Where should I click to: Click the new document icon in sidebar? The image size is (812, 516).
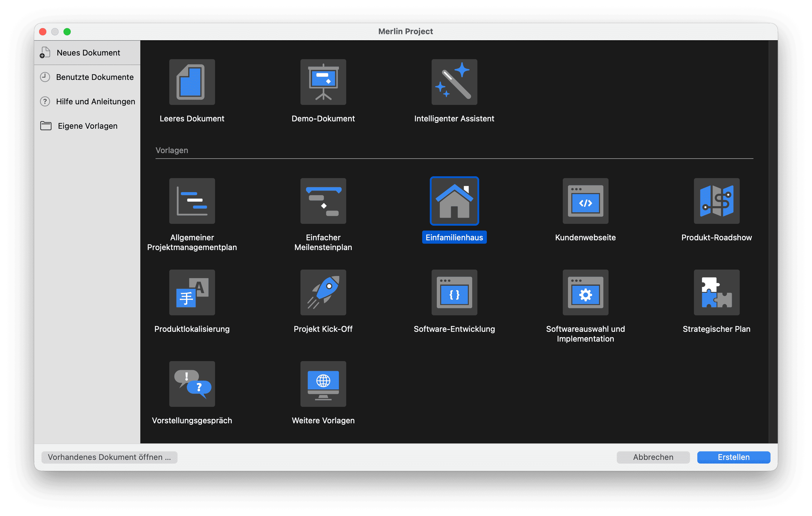point(45,52)
